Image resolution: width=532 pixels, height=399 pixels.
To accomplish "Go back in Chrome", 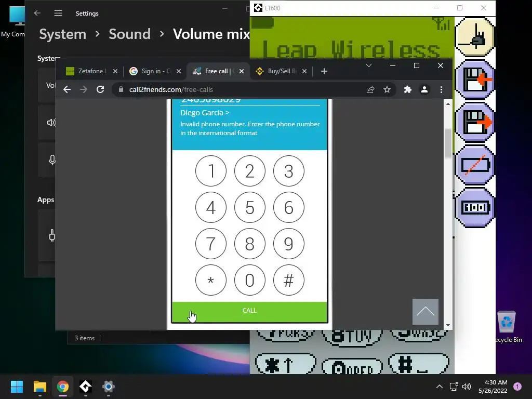I will pos(67,89).
